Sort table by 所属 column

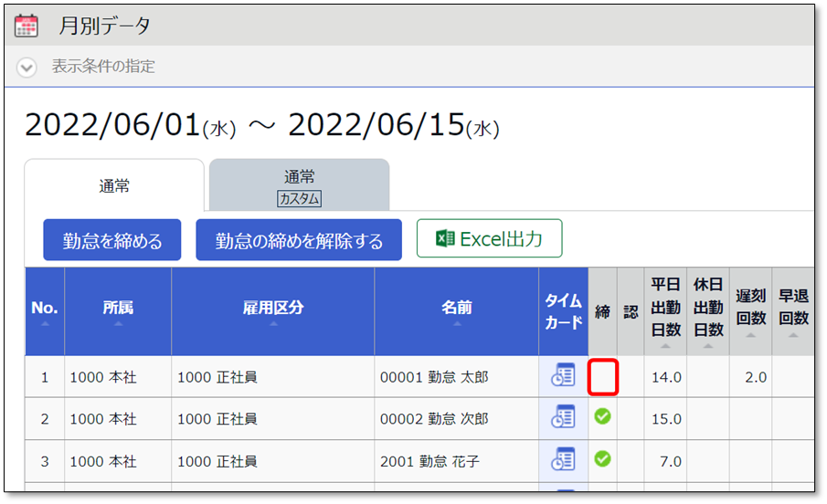click(118, 310)
